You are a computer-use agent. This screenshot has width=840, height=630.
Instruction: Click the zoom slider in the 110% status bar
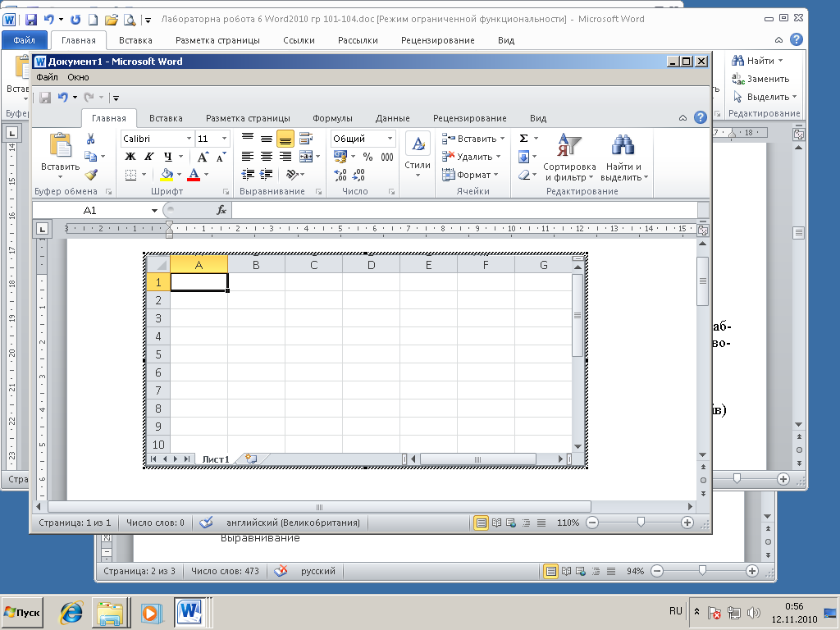641,523
